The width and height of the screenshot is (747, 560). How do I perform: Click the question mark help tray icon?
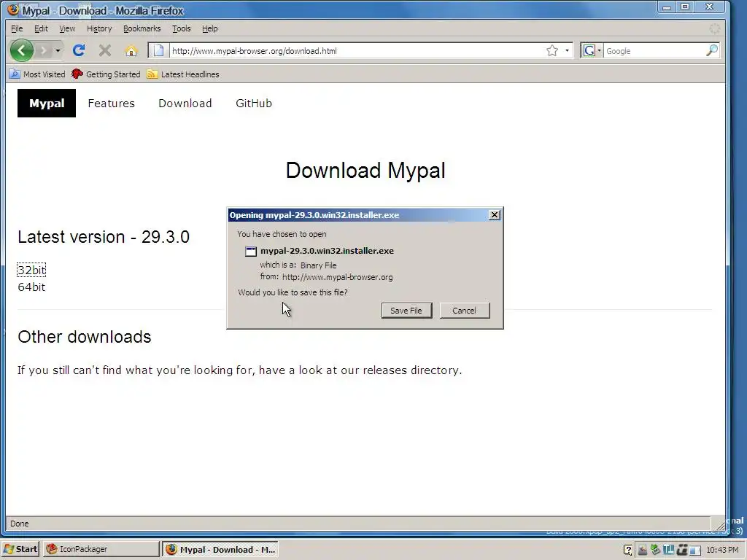[x=628, y=550]
